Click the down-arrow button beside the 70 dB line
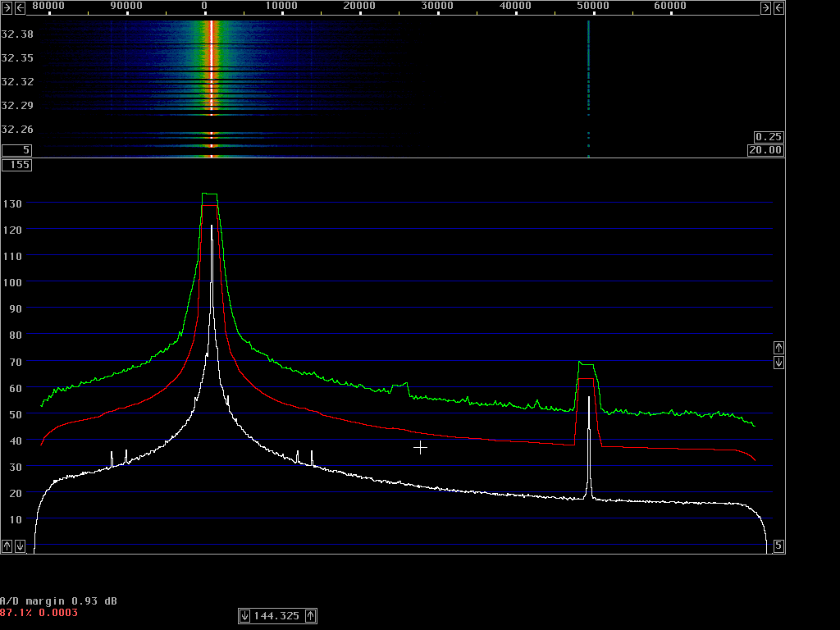Viewport: 840px width, 630px height. (779, 363)
